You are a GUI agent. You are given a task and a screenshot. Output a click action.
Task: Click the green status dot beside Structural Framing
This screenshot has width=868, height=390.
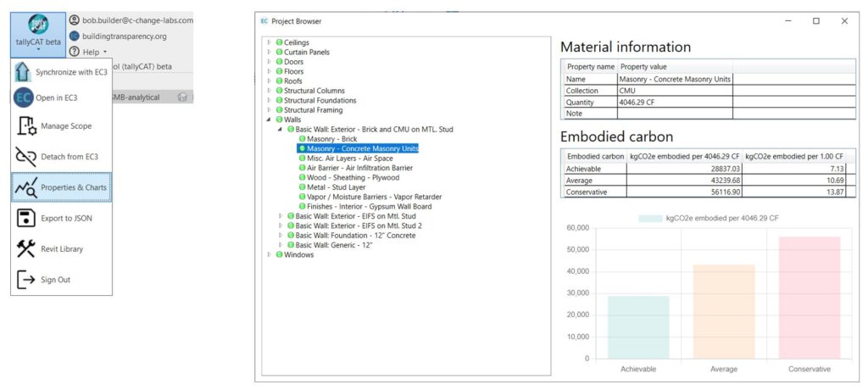click(x=280, y=110)
